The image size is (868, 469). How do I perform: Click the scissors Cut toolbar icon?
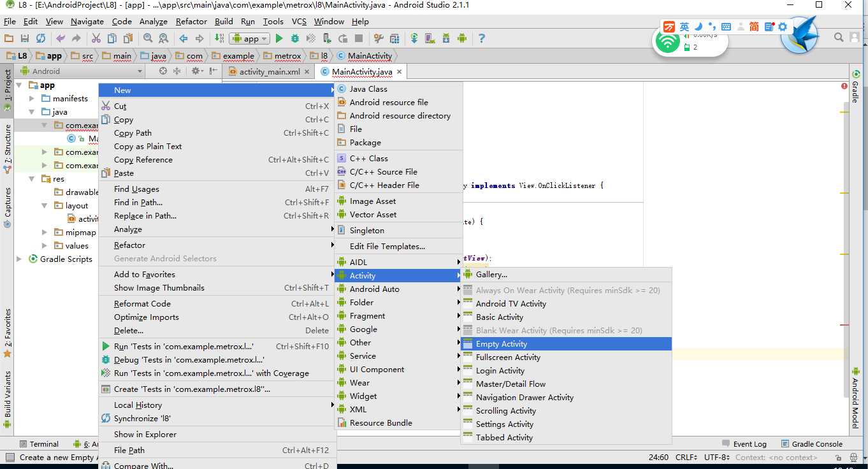coord(96,38)
